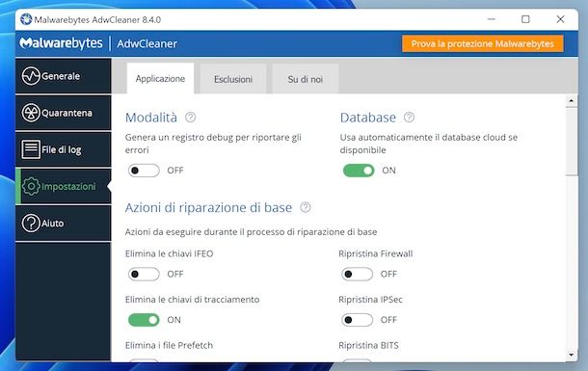Open the Aiuto help section
The width and height of the screenshot is (588, 371).
pos(63,223)
